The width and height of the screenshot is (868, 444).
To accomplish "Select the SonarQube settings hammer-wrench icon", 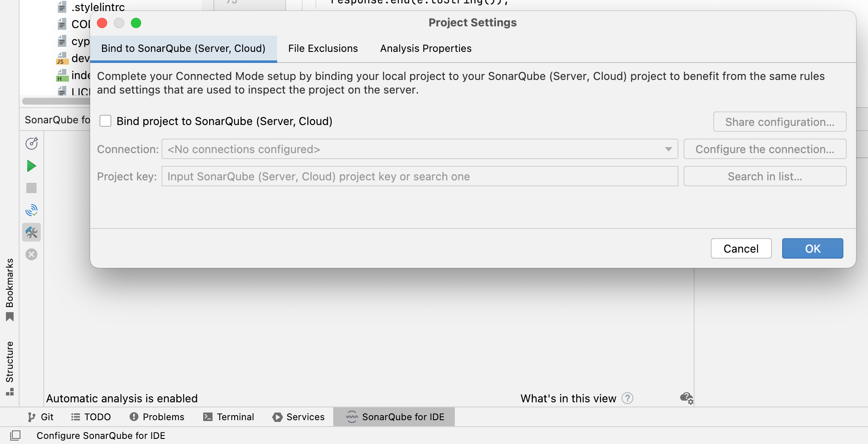I will (x=31, y=232).
